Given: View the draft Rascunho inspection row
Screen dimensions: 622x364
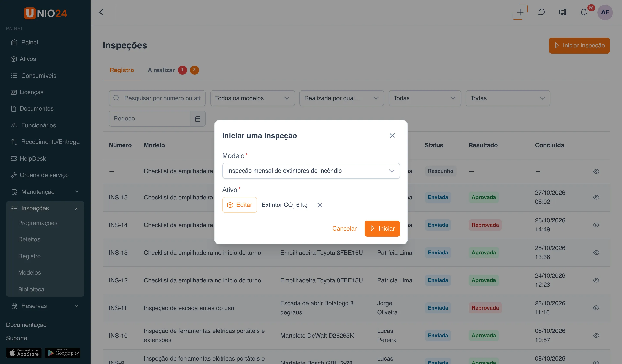Looking at the screenshot, I should coord(596,171).
